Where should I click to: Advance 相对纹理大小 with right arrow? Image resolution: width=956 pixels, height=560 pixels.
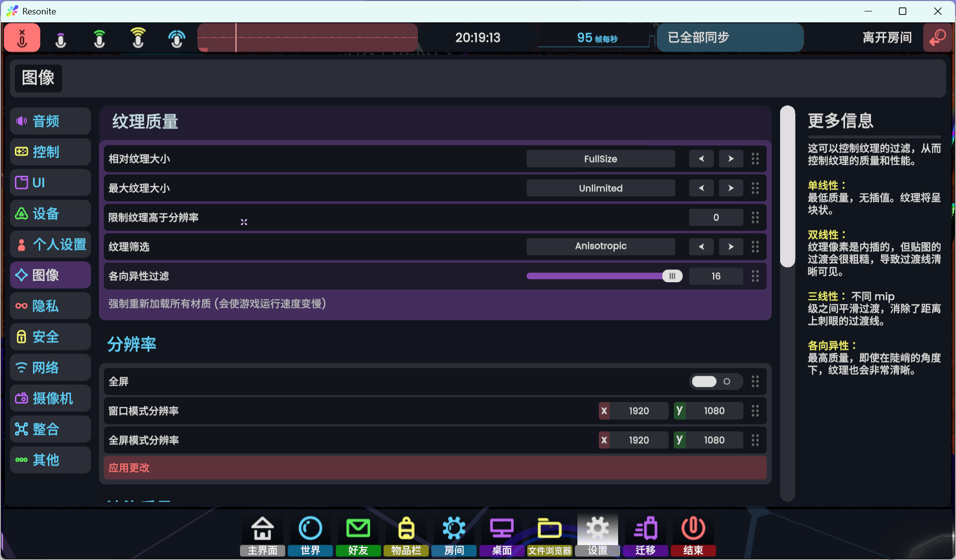click(x=730, y=159)
